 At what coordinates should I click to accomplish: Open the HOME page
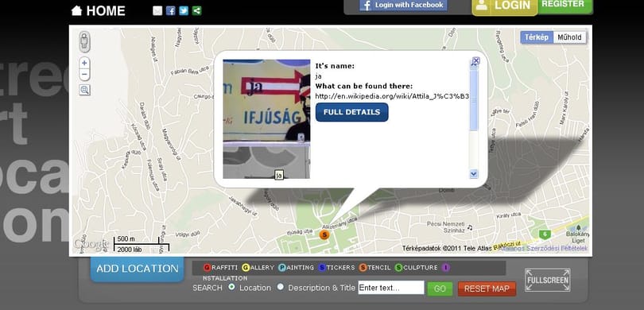pos(98,10)
